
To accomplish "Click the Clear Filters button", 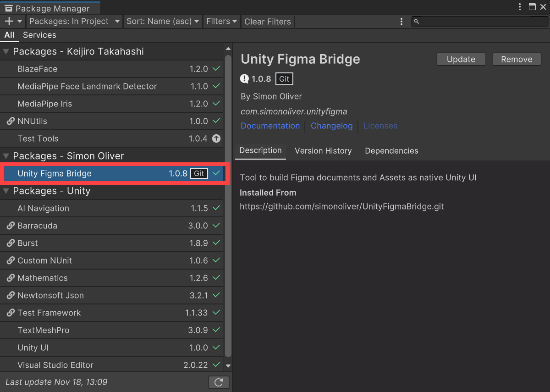I will pyautogui.click(x=268, y=22).
